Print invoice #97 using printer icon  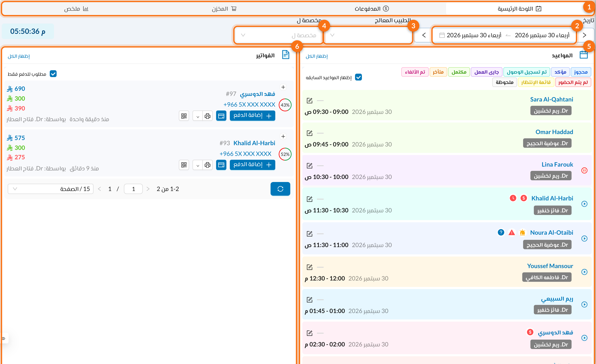pyautogui.click(x=208, y=116)
